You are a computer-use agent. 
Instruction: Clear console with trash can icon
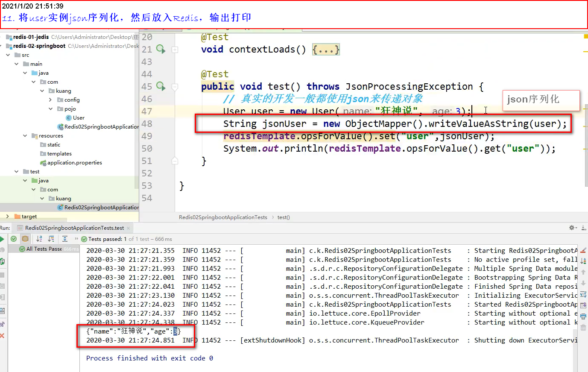583,328
